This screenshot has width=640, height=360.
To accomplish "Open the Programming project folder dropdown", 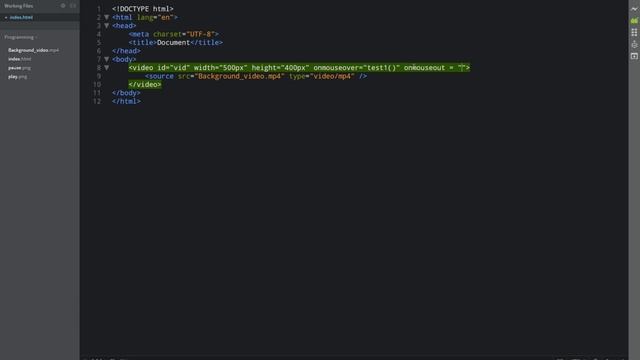I will click(x=20, y=37).
